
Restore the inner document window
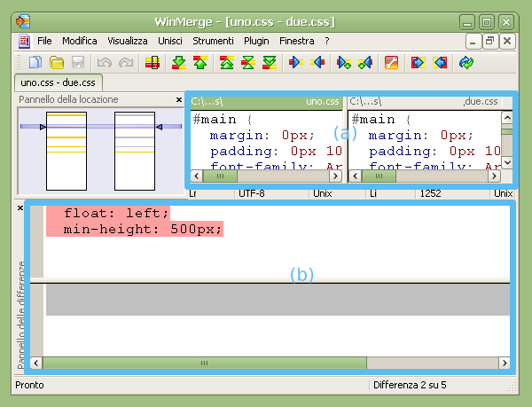coord(490,42)
